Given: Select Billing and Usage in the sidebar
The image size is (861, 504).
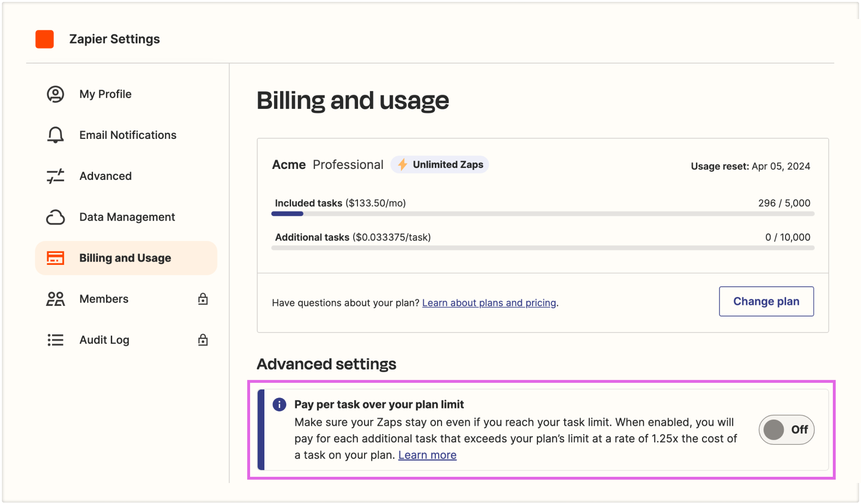Looking at the screenshot, I should pyautogui.click(x=126, y=258).
